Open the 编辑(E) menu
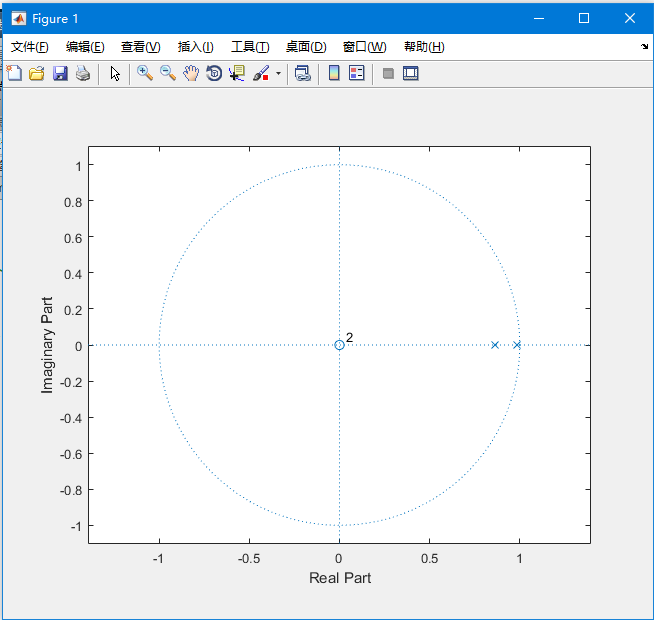 [85, 47]
